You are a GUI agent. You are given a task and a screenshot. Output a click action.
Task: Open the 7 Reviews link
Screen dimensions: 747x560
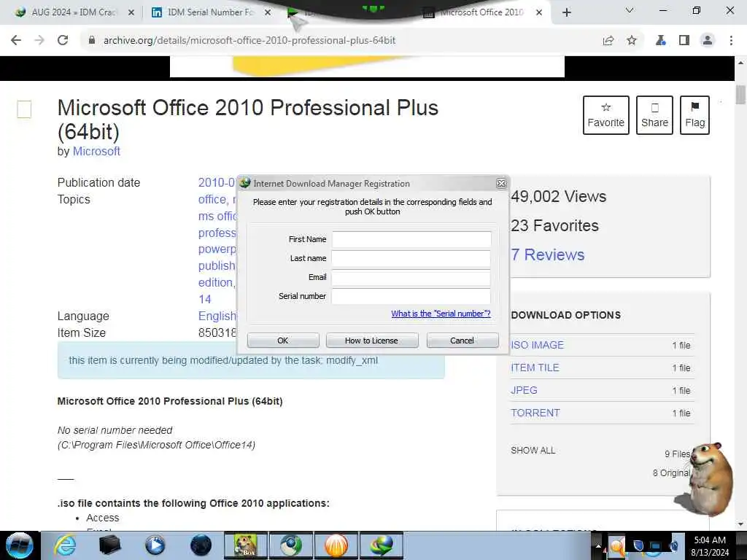pos(547,254)
